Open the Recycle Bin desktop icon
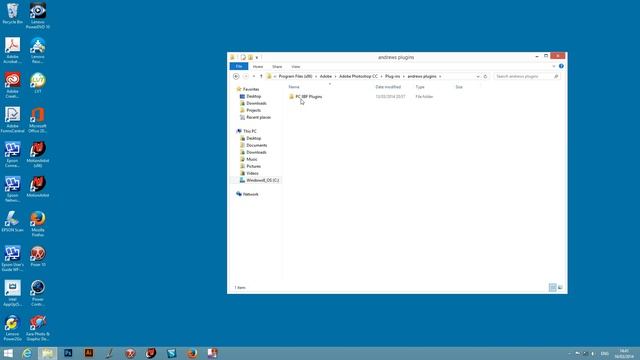The width and height of the screenshot is (640, 360). (x=12, y=13)
